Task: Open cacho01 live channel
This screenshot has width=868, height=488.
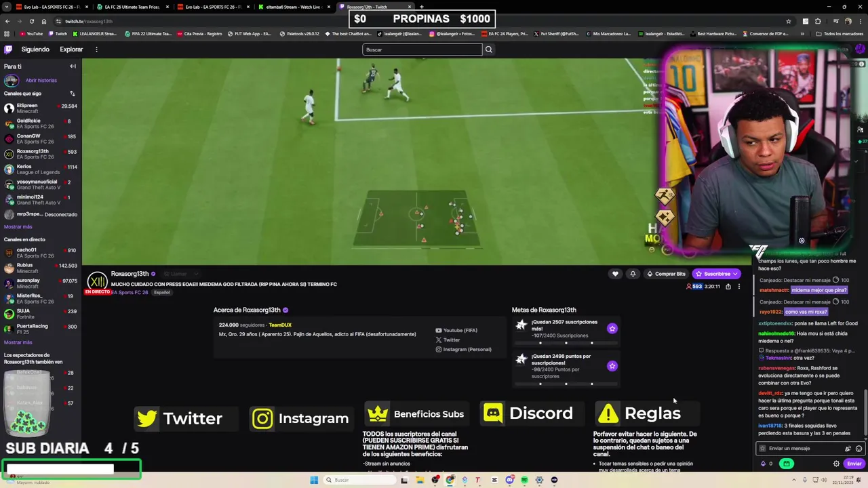Action: coord(41,253)
